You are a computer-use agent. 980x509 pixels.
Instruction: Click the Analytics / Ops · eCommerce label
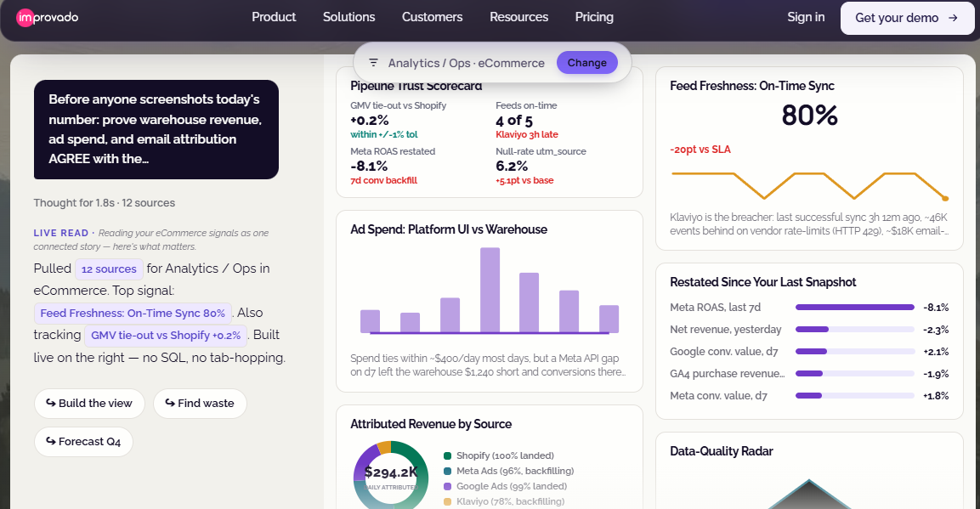click(x=467, y=63)
